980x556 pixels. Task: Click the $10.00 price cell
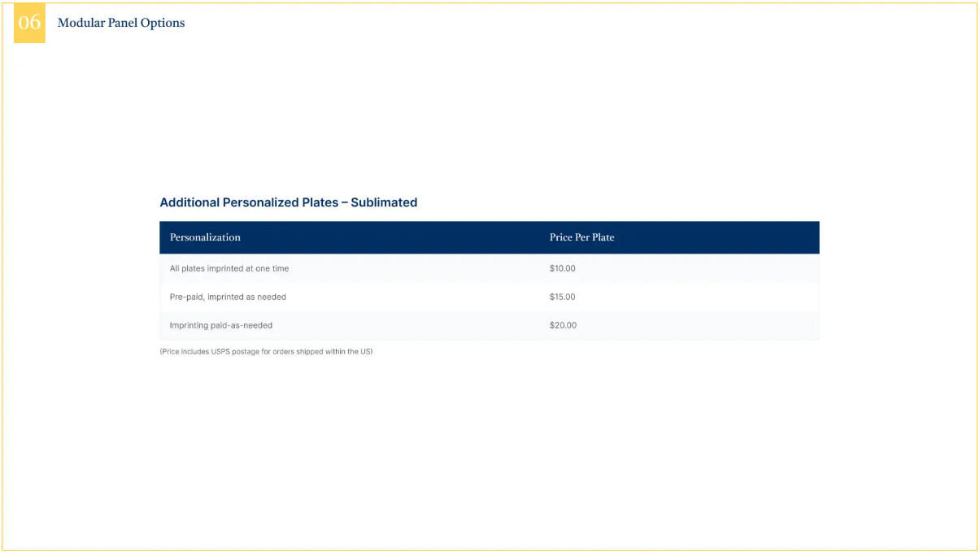click(x=562, y=268)
